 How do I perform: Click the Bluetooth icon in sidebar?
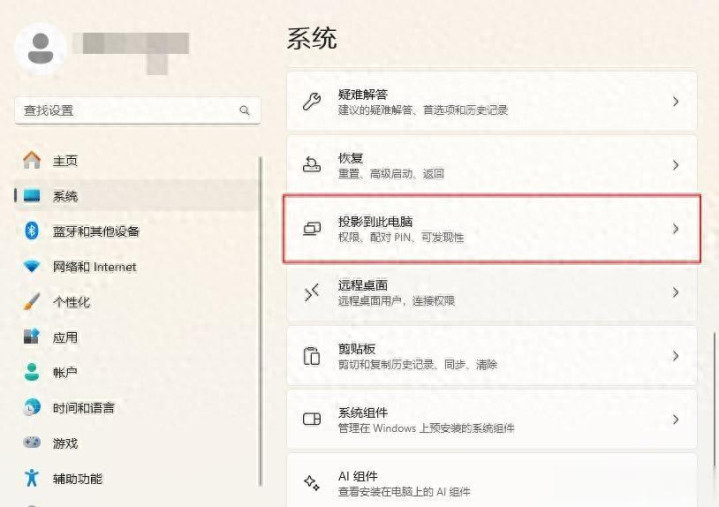coord(31,231)
